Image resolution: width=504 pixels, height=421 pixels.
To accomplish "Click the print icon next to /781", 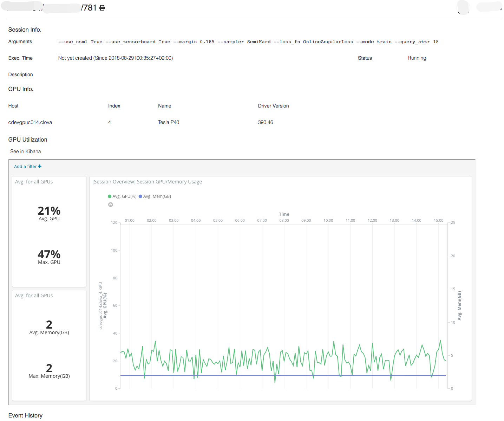I will point(102,8).
